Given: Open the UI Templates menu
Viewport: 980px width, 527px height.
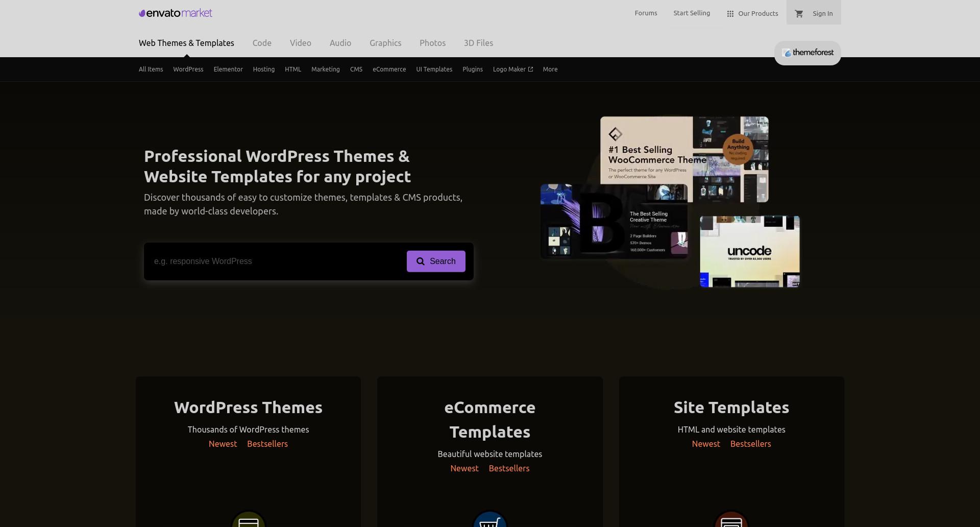Looking at the screenshot, I should tap(434, 69).
